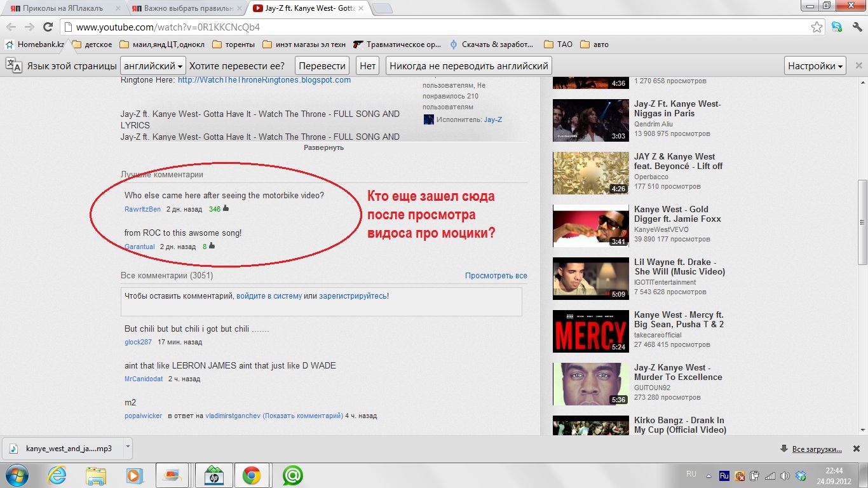Open Windows Media Player from the taskbar
This screenshot has height=488, width=868.
133,475
